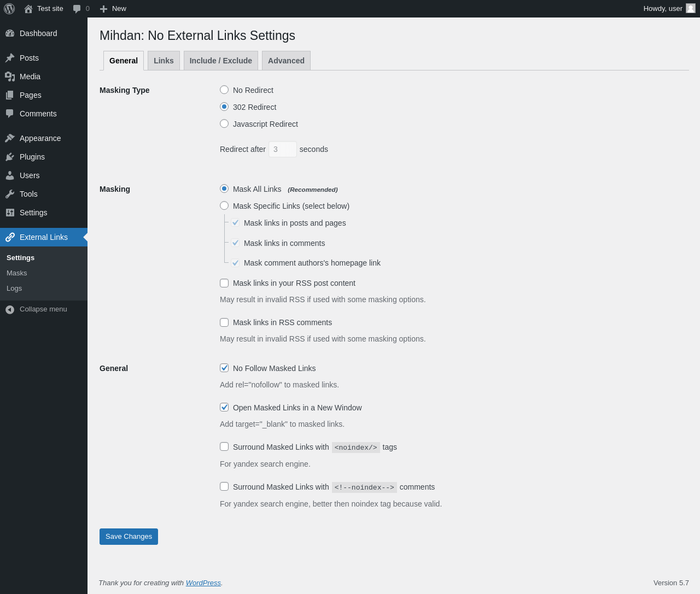This screenshot has height=594, width=700.
Task: Select Mask Specific Links option
Action: click(x=224, y=205)
